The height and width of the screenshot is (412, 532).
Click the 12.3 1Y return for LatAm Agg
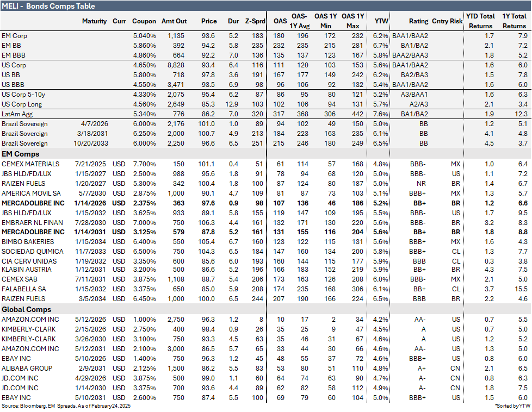coord(521,114)
